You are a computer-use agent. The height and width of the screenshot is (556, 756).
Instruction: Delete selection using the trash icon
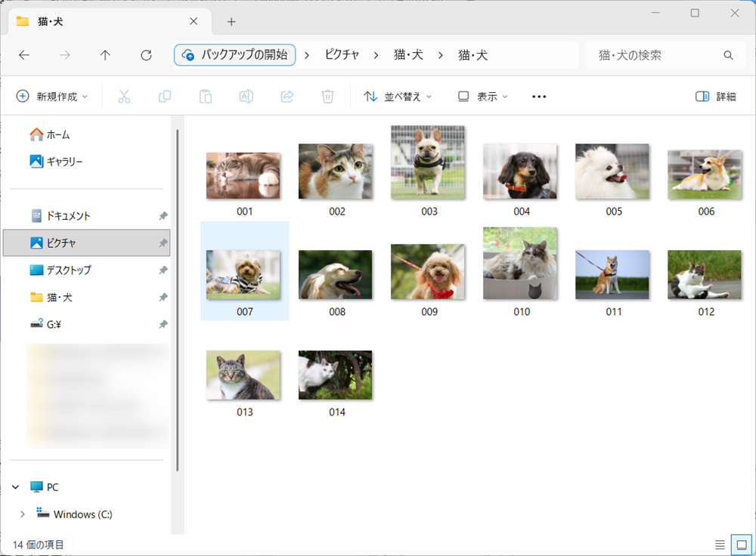click(327, 96)
